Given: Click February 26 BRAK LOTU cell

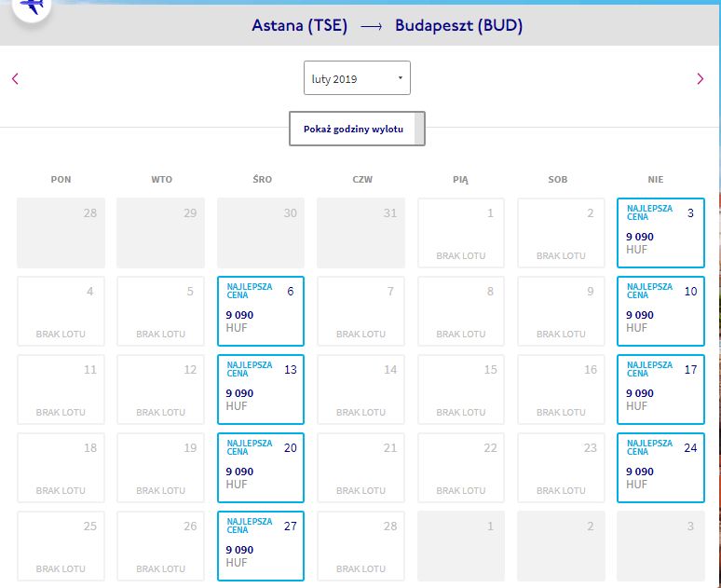Looking at the screenshot, I should 160,546.
